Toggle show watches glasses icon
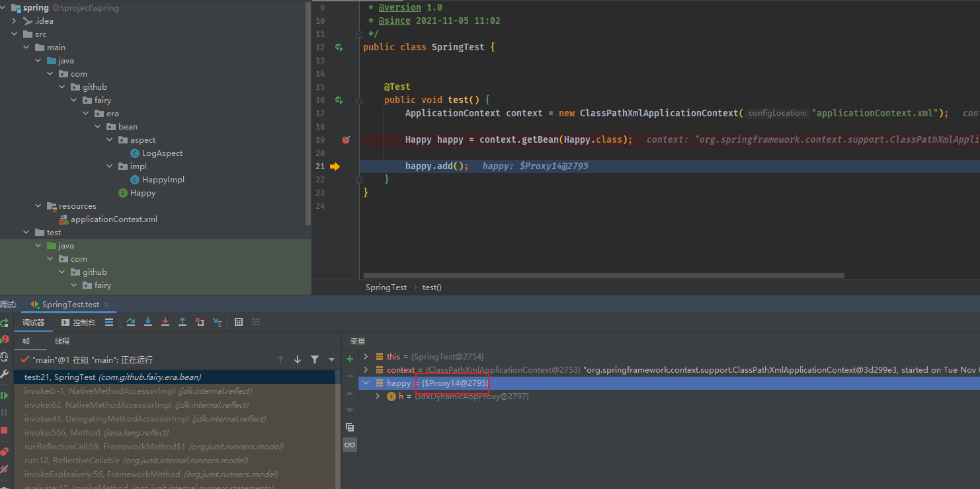The height and width of the screenshot is (489, 980). pos(350,445)
